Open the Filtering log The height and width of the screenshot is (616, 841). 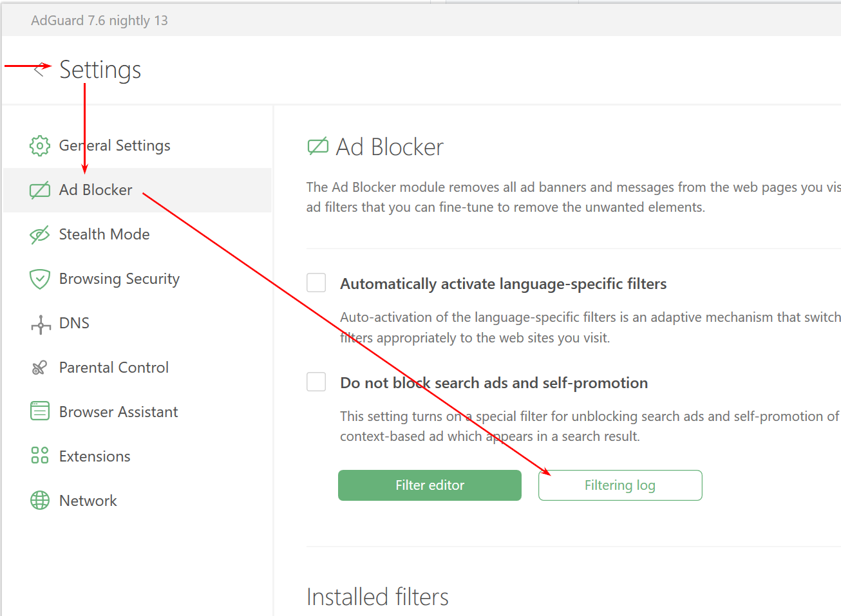click(619, 485)
